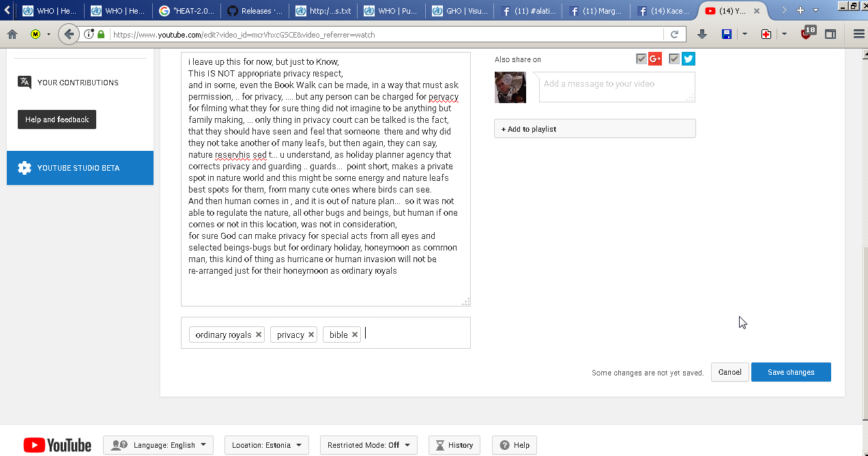
Task: Click the footer History button
Action: pos(454,445)
